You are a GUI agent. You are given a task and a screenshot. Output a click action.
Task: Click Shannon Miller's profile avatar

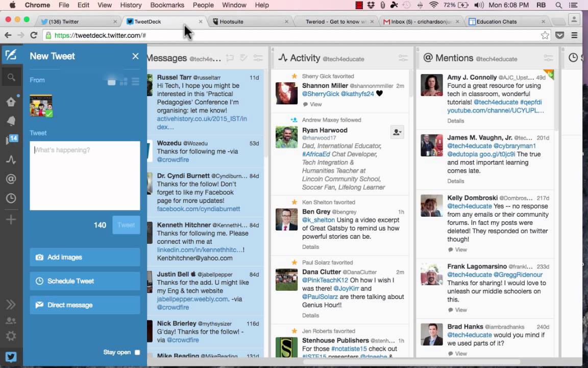286,93
